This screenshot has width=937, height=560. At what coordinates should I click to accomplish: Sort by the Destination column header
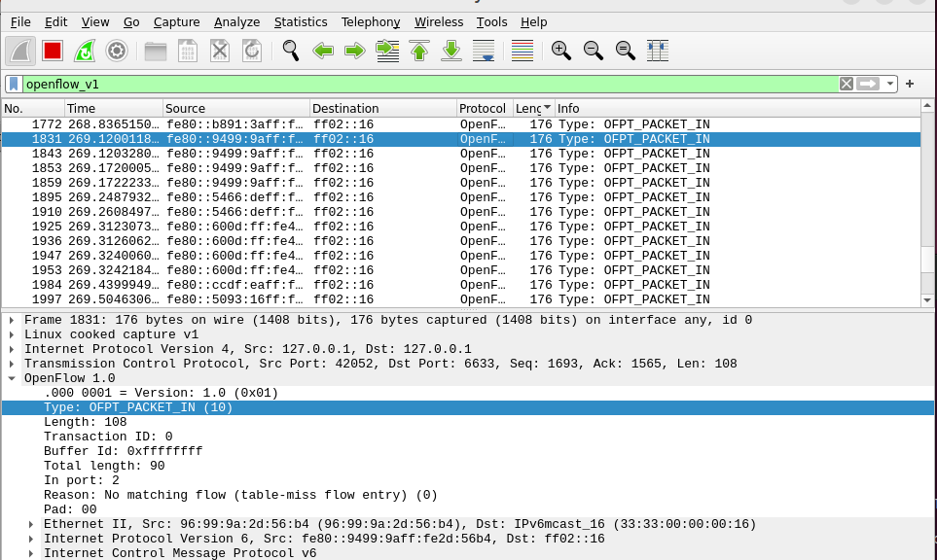click(383, 109)
